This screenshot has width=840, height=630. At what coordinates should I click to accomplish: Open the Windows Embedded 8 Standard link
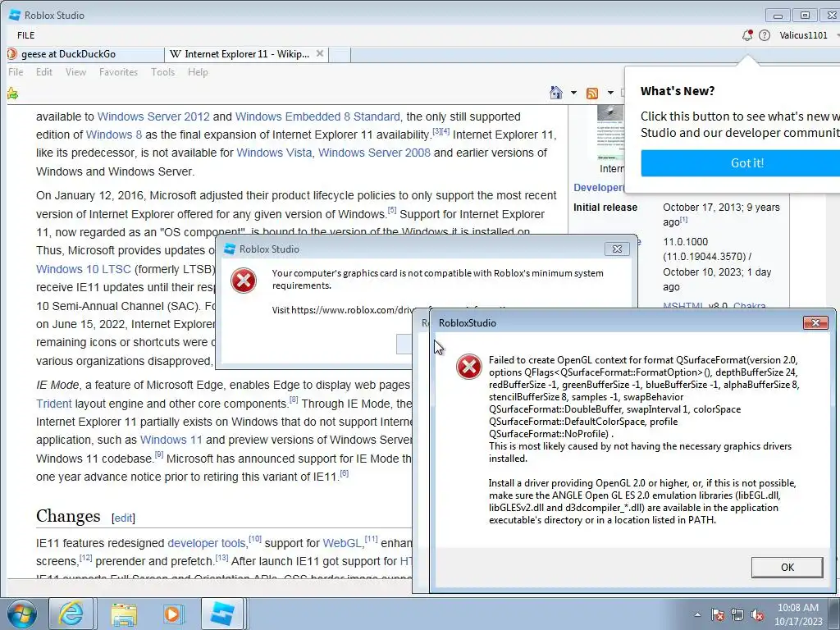pyautogui.click(x=317, y=116)
